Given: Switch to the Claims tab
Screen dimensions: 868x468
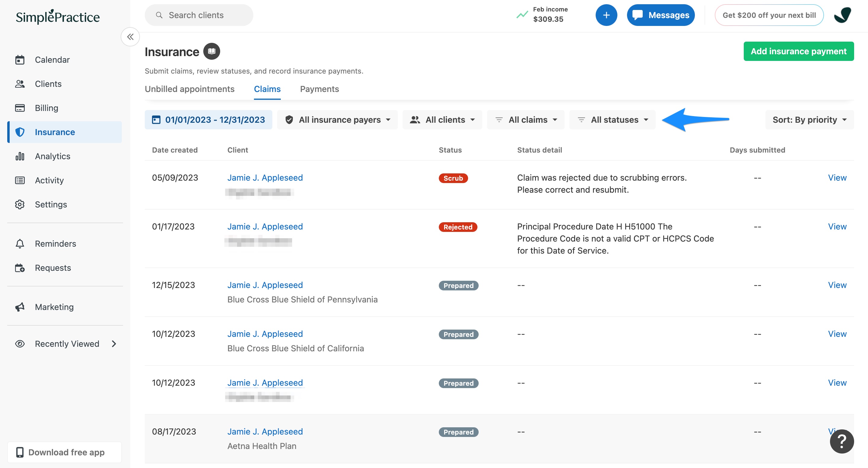Looking at the screenshot, I should pos(267,89).
